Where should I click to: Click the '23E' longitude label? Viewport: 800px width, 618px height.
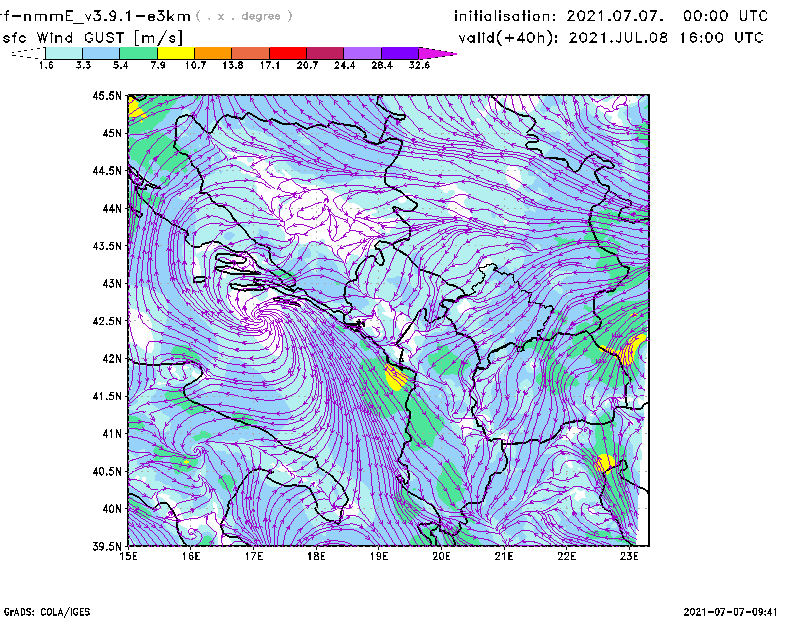(629, 556)
